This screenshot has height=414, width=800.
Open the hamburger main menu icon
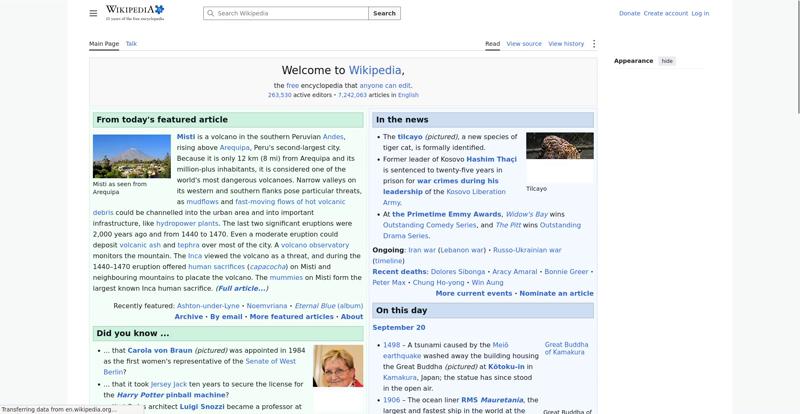coord(93,13)
